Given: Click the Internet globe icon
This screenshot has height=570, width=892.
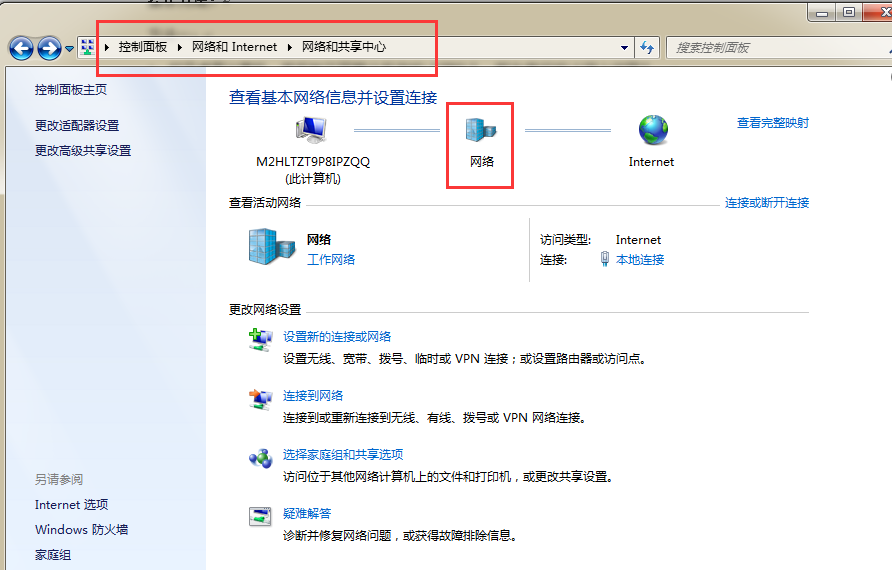Looking at the screenshot, I should click(x=653, y=130).
